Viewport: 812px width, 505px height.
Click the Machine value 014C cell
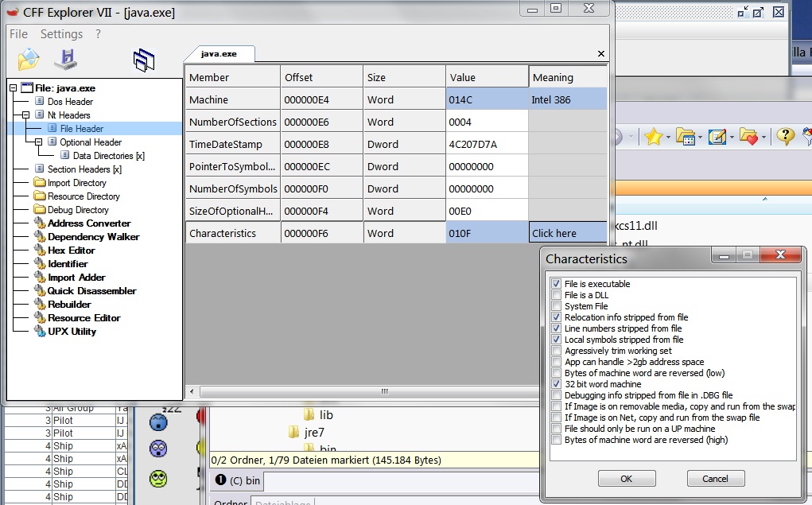click(x=487, y=99)
